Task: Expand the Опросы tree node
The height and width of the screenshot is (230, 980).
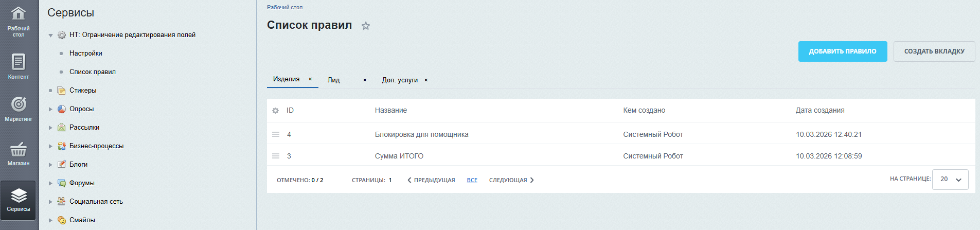Action: [x=50, y=109]
